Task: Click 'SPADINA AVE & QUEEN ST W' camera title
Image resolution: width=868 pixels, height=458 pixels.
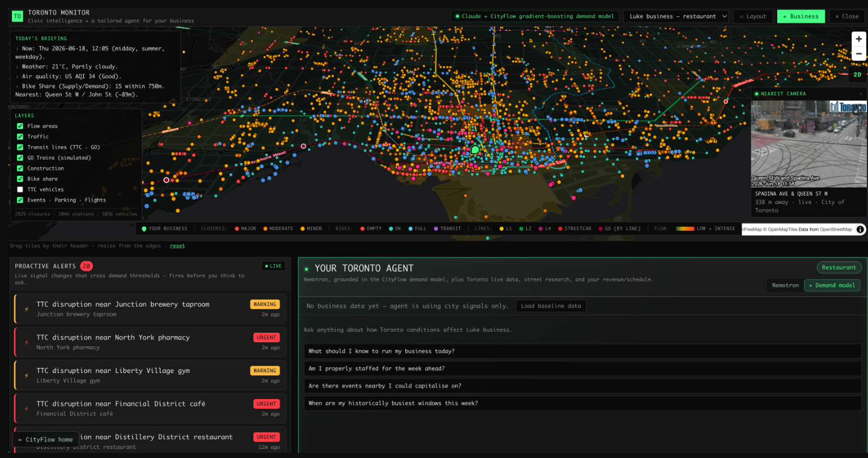Action: [791, 193]
